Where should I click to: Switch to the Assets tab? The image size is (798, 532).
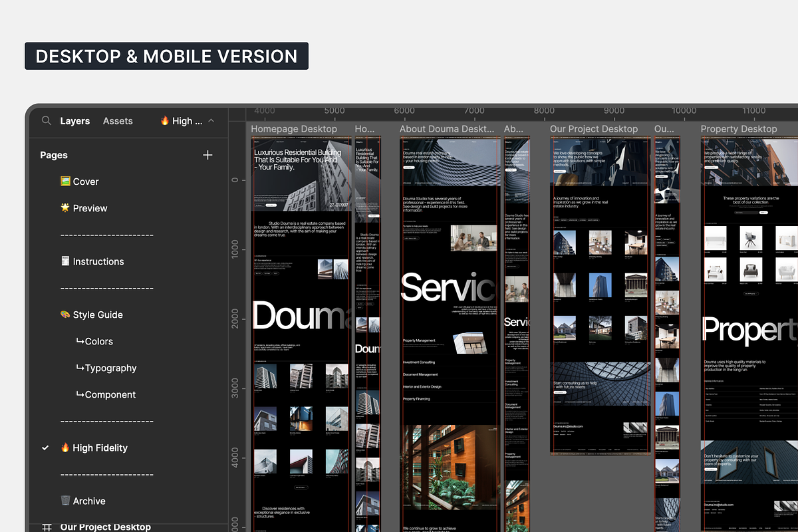pyautogui.click(x=118, y=121)
